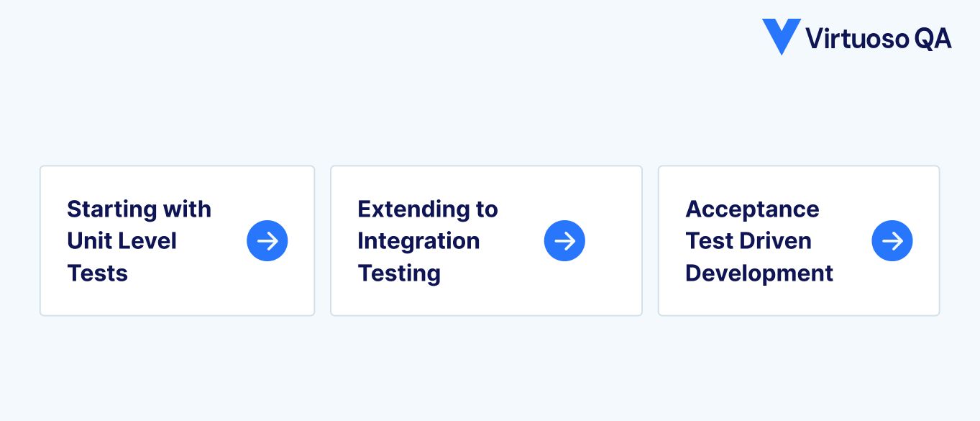This screenshot has width=980, height=421.
Task: Select the heading Starting with Unit Level Tests
Action: (x=139, y=240)
